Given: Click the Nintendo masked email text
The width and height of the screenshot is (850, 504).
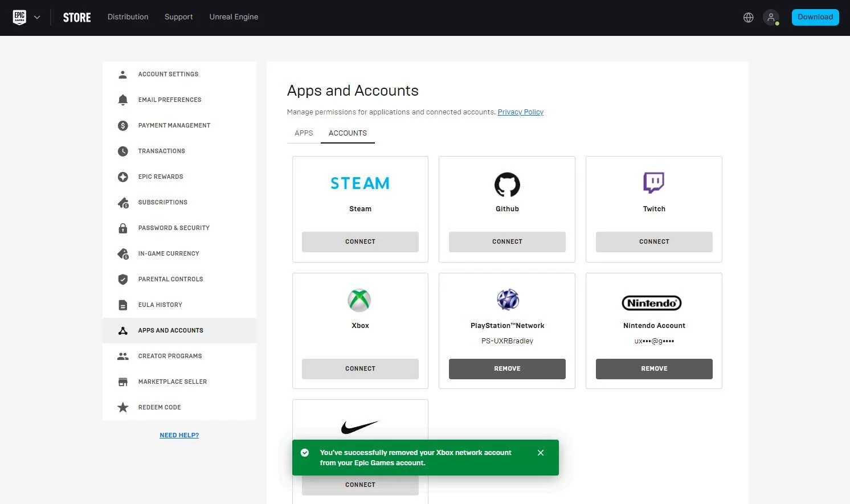Looking at the screenshot, I should pos(654,341).
